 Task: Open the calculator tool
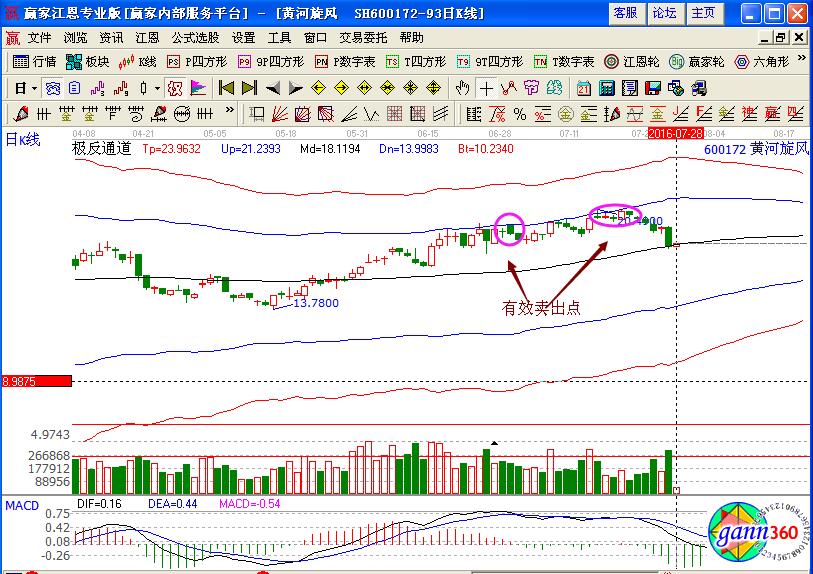(606, 88)
